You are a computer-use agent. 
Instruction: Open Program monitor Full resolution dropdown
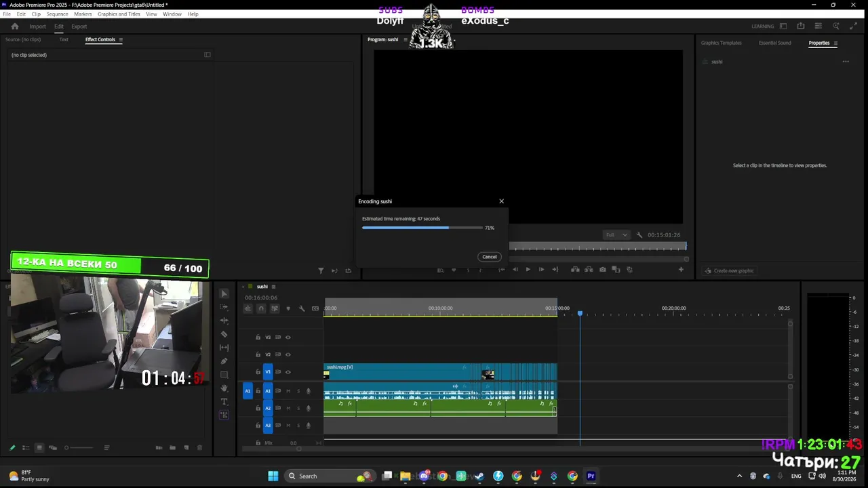click(616, 235)
